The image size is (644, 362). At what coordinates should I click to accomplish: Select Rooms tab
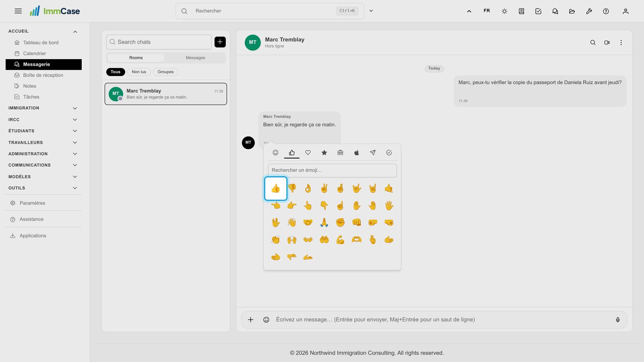136,58
